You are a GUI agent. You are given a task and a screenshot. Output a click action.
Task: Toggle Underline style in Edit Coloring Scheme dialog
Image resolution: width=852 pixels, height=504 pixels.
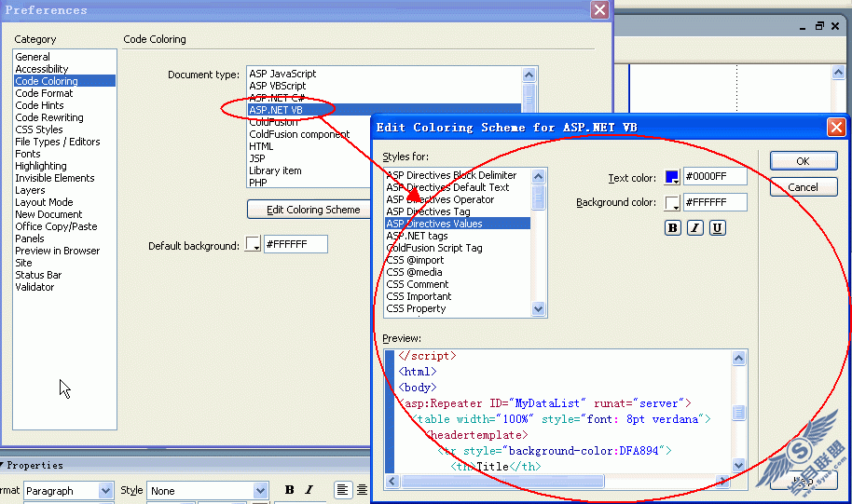point(717,228)
